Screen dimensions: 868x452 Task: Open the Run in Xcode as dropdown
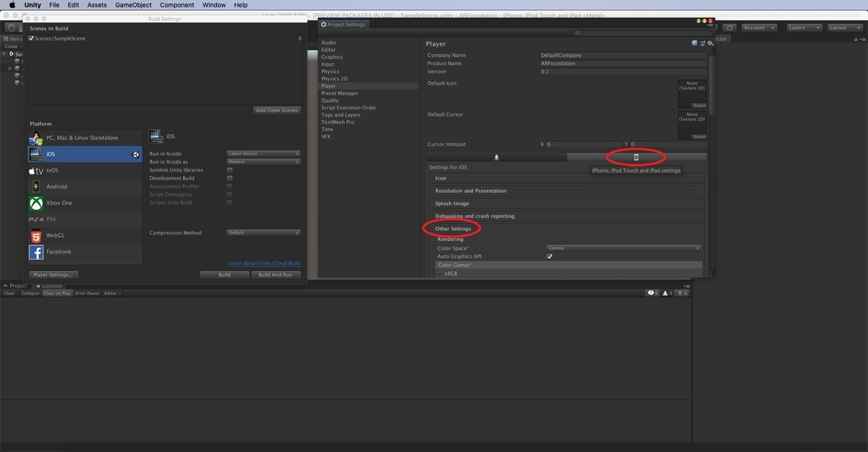click(263, 162)
